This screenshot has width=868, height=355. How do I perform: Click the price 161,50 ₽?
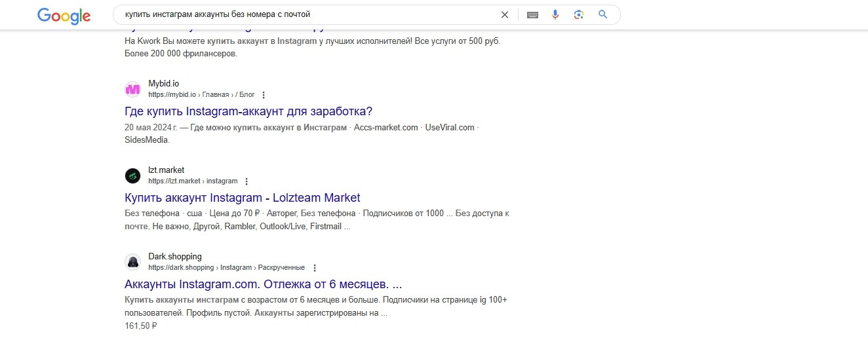point(141,325)
